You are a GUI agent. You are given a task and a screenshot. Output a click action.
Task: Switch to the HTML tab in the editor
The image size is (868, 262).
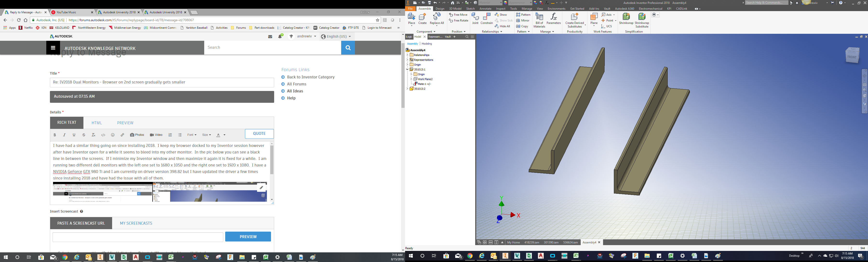tap(97, 123)
